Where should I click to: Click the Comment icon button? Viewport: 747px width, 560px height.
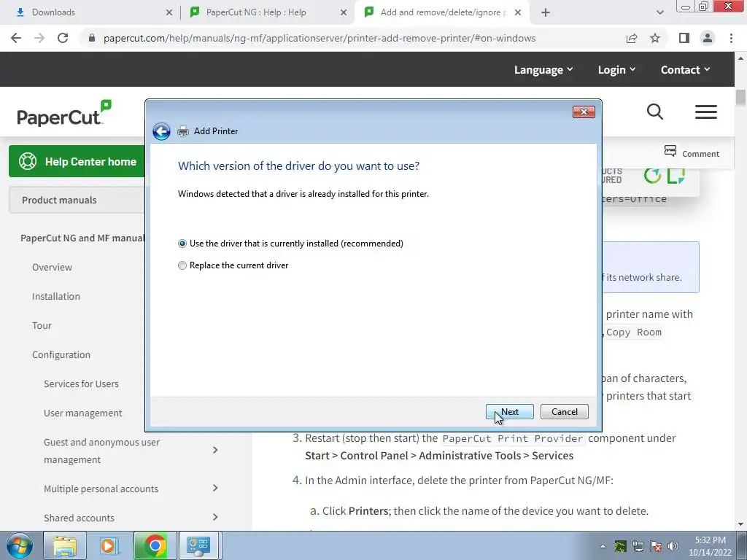671,152
